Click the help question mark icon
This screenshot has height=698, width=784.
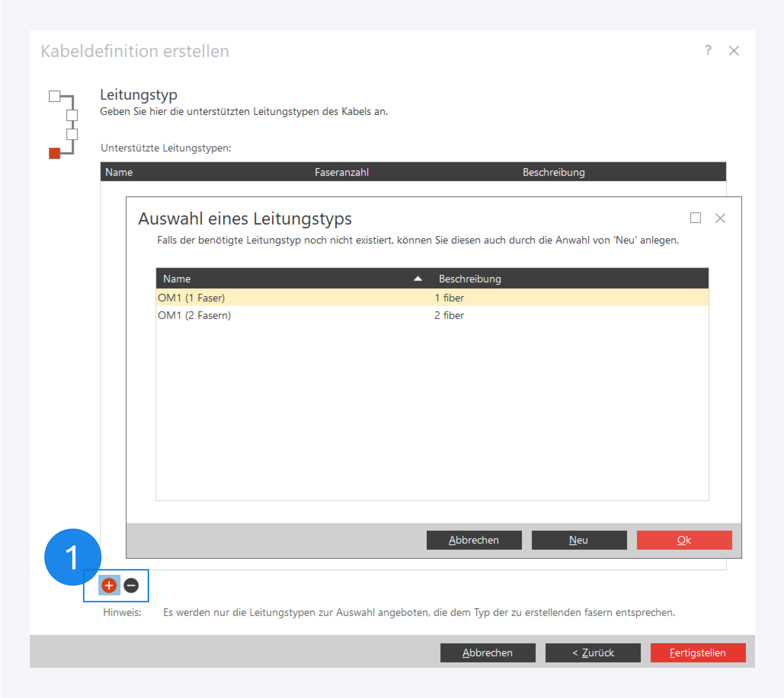click(x=708, y=50)
